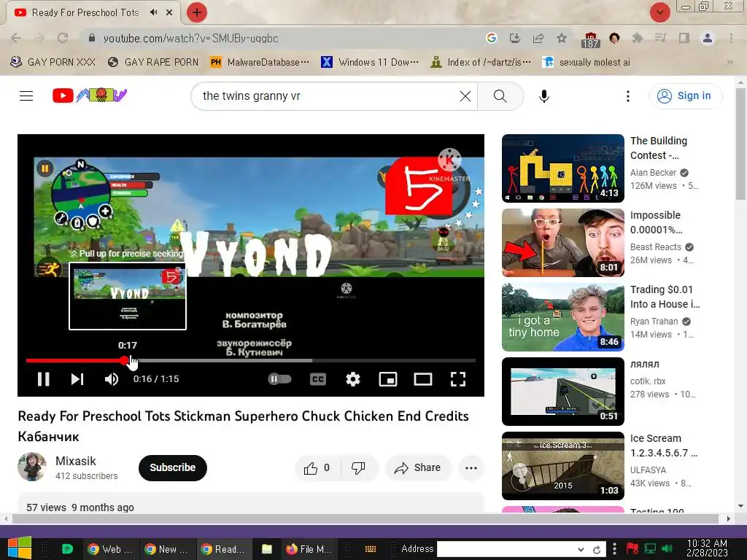Open the red tab search dropdown
Screen dimensions: 747x560
point(659,12)
